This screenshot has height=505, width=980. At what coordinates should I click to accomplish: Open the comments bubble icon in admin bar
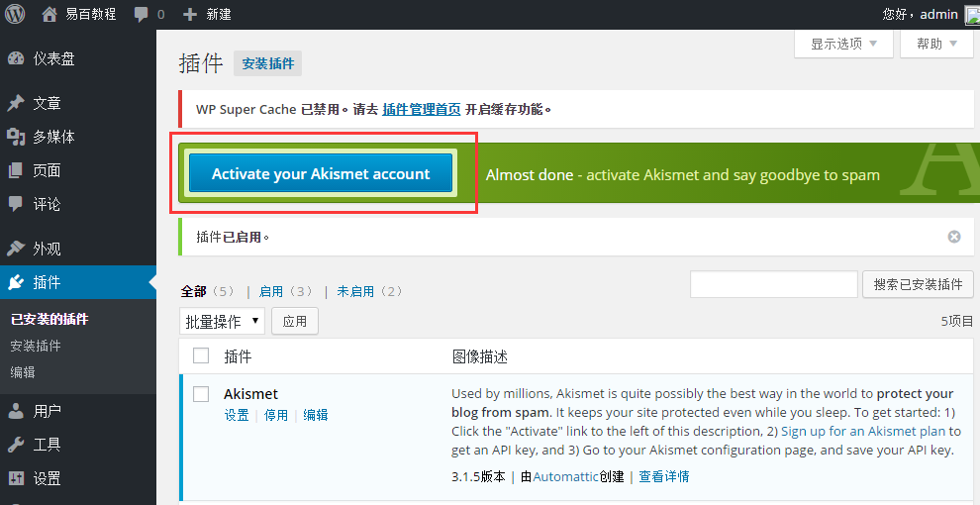pos(142,15)
